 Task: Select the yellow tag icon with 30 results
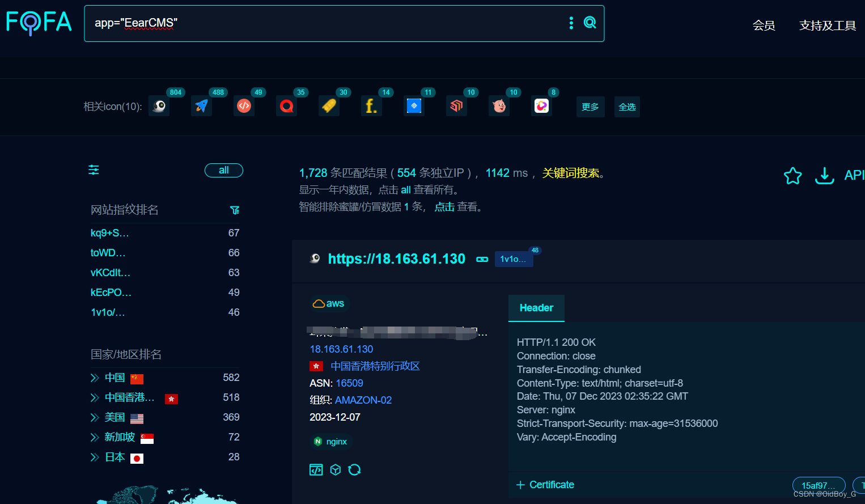pos(329,106)
